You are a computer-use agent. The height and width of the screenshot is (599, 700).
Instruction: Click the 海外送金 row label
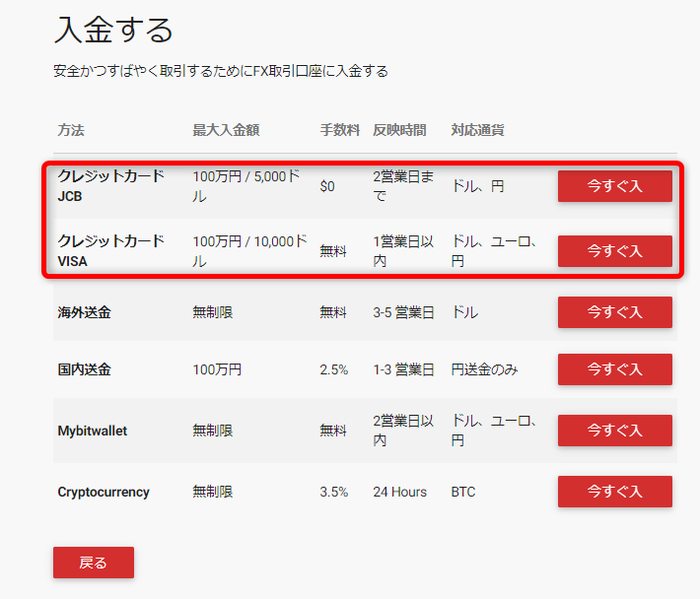[84, 312]
